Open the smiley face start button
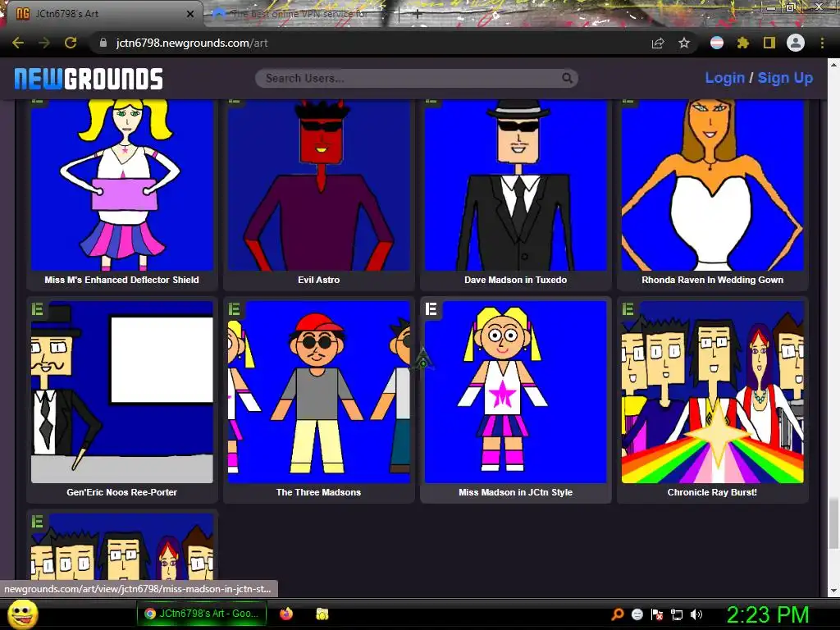This screenshot has height=630, width=840. coord(22,614)
